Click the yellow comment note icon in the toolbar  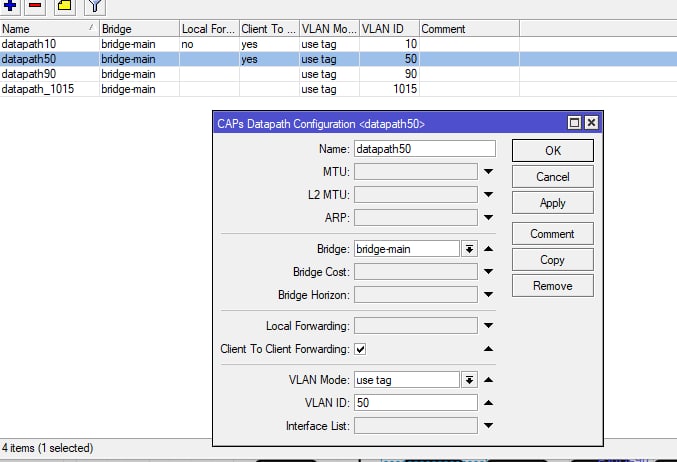(x=64, y=6)
